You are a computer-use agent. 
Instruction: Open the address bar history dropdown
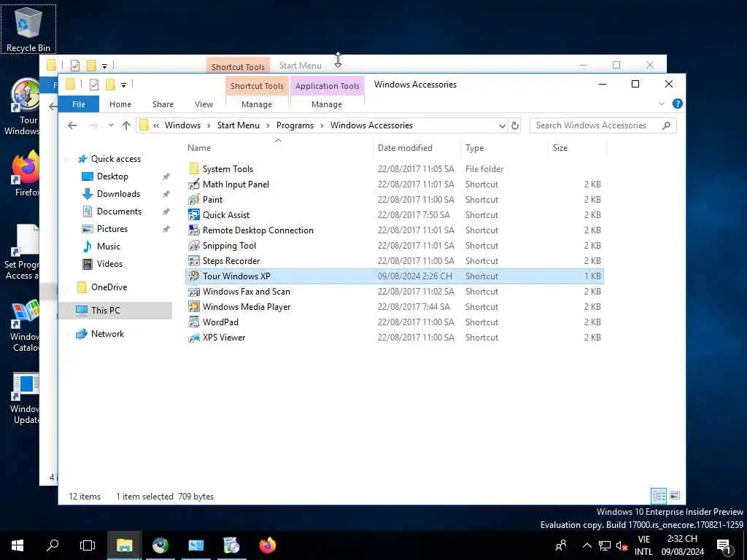pyautogui.click(x=502, y=125)
